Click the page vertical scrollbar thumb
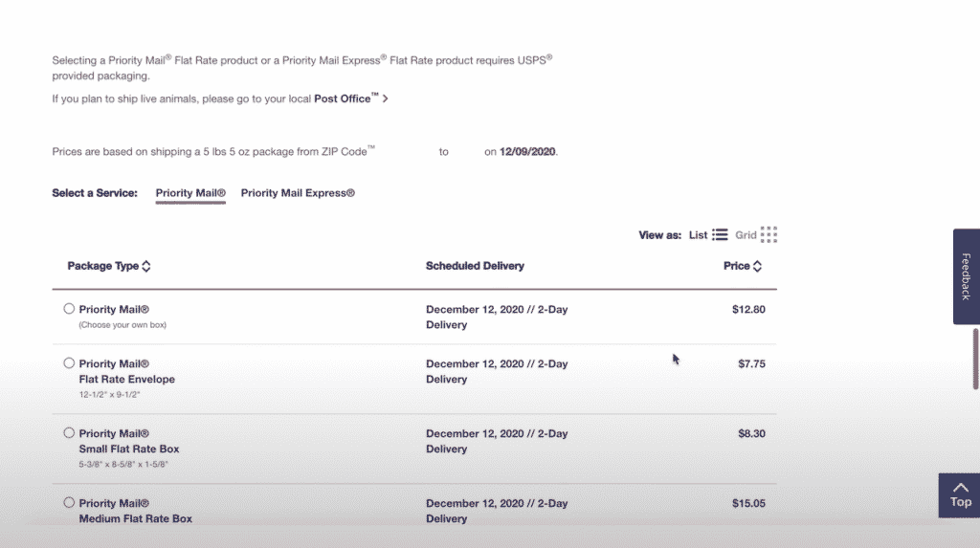The width and height of the screenshot is (980, 548). 975,359
